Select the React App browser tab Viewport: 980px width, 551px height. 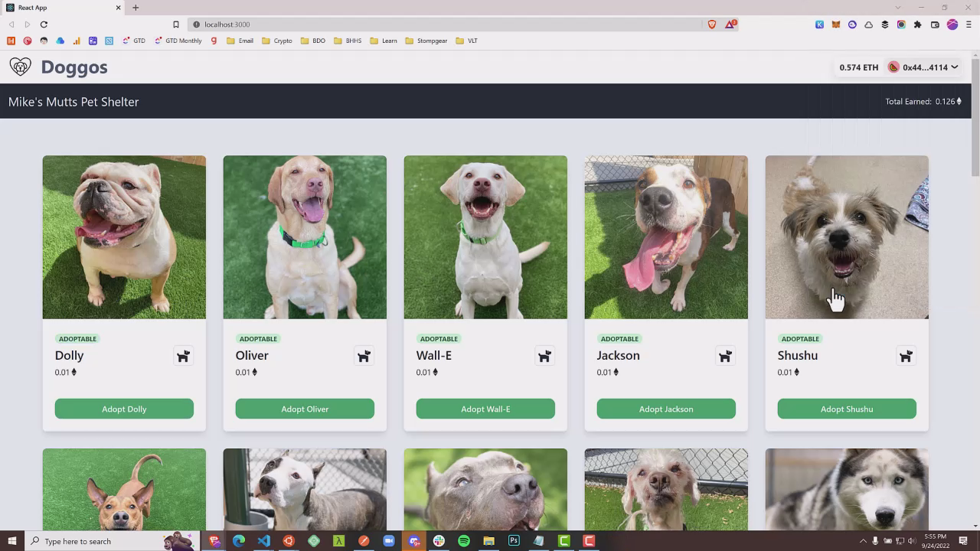64,8
